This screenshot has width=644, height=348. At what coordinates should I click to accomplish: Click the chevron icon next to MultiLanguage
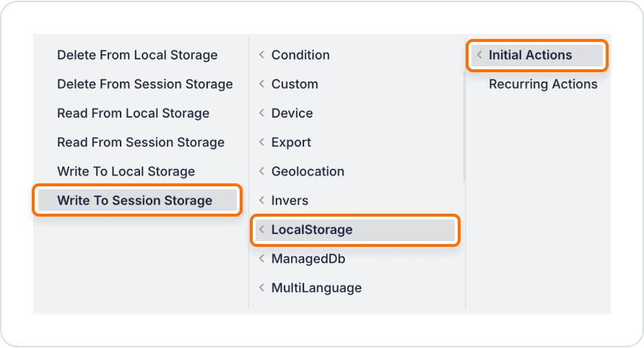[x=261, y=287]
